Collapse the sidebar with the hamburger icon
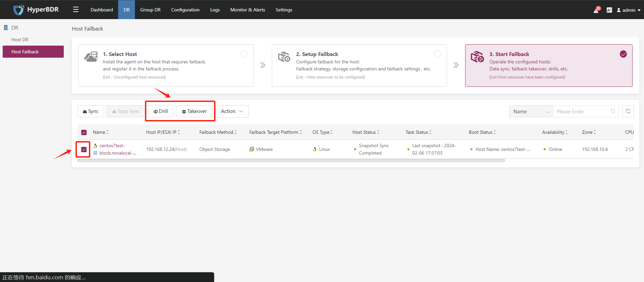This screenshot has height=282, width=644. pyautogui.click(x=76, y=9)
